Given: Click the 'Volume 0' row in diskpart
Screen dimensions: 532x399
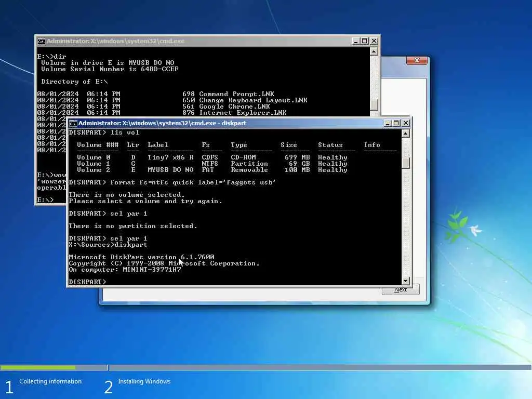Looking at the screenshot, I should 212,157.
